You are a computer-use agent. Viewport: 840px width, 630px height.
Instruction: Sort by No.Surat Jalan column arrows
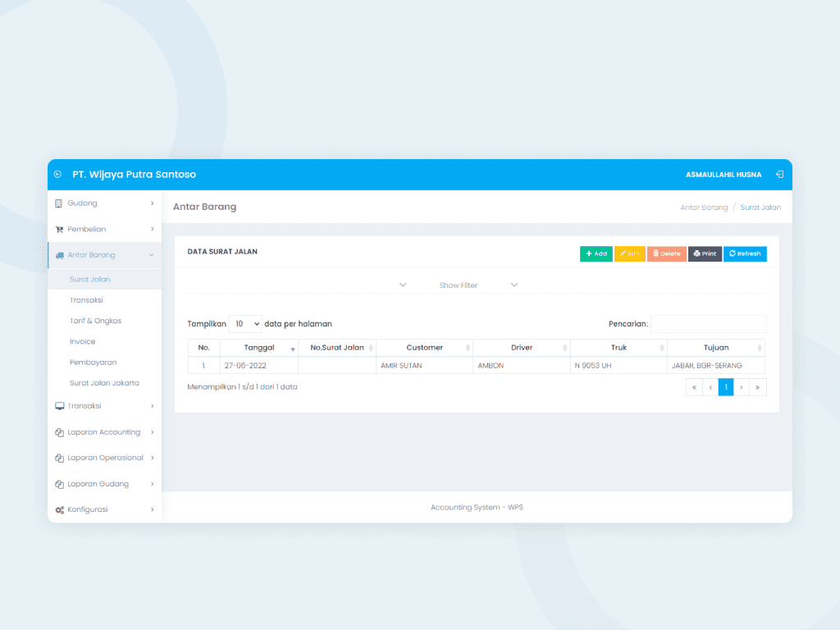point(371,348)
